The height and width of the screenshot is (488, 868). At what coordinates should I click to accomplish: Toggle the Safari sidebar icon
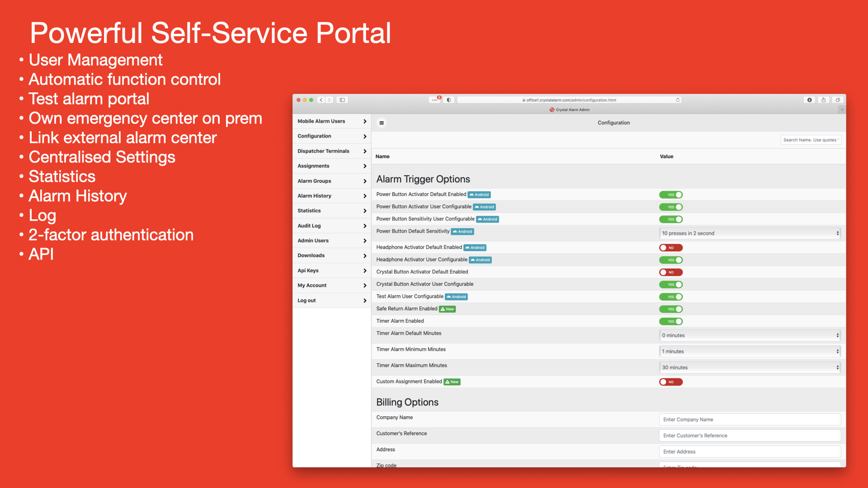coord(342,100)
